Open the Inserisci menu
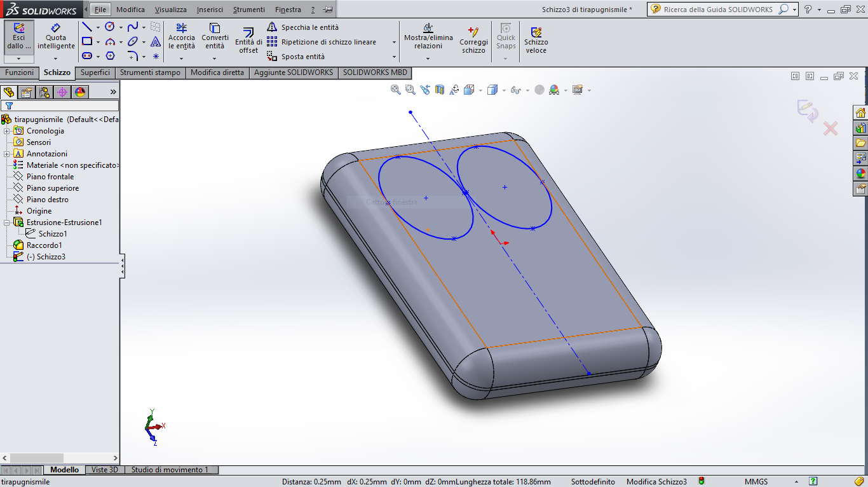Screen dimensions: 868x487 (x=210, y=10)
